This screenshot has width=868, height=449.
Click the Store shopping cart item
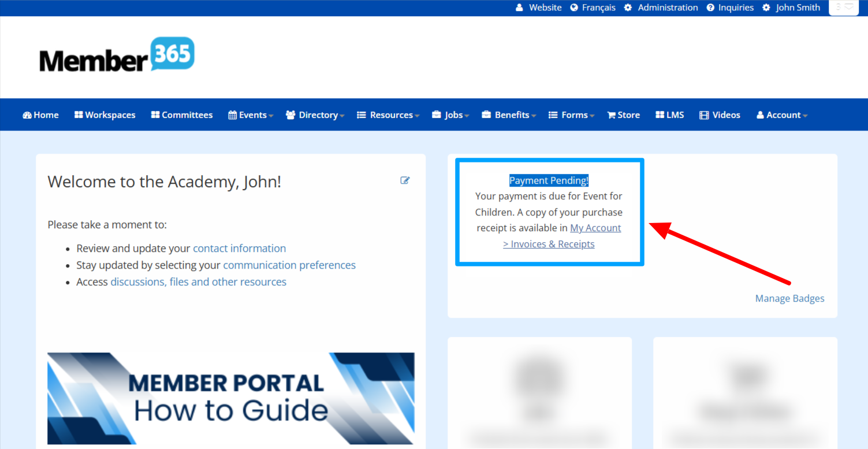623,115
